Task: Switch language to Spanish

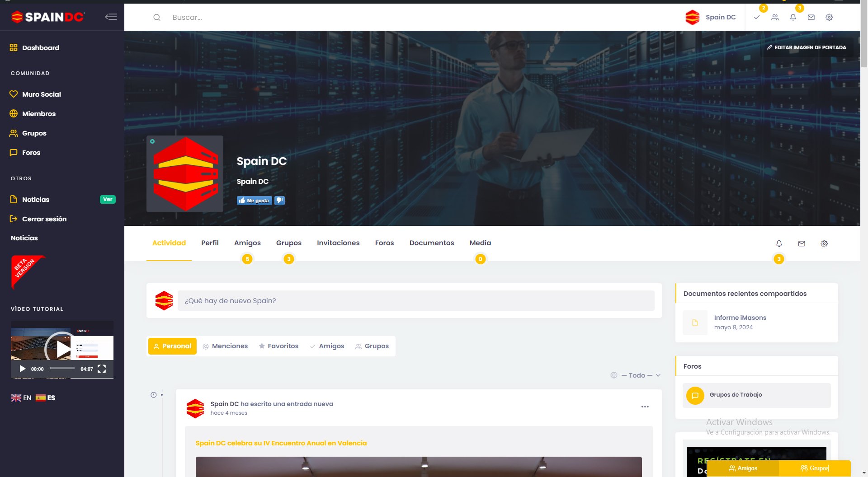Action: (x=46, y=398)
